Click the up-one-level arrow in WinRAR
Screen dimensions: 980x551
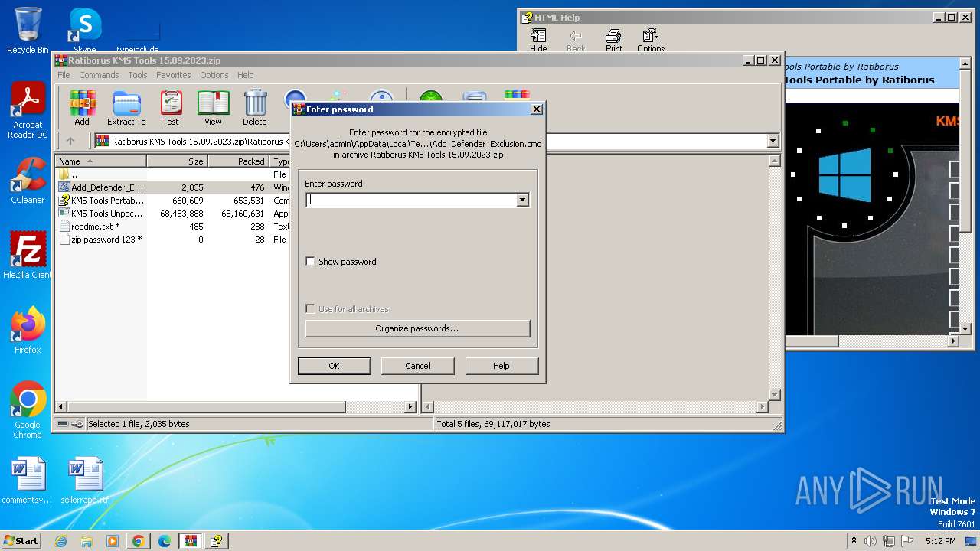70,141
